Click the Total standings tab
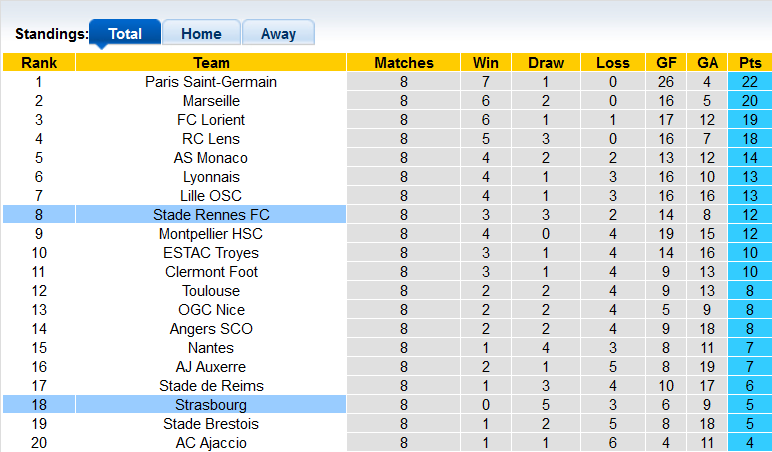Viewport: 772px width, 452px height. point(125,33)
